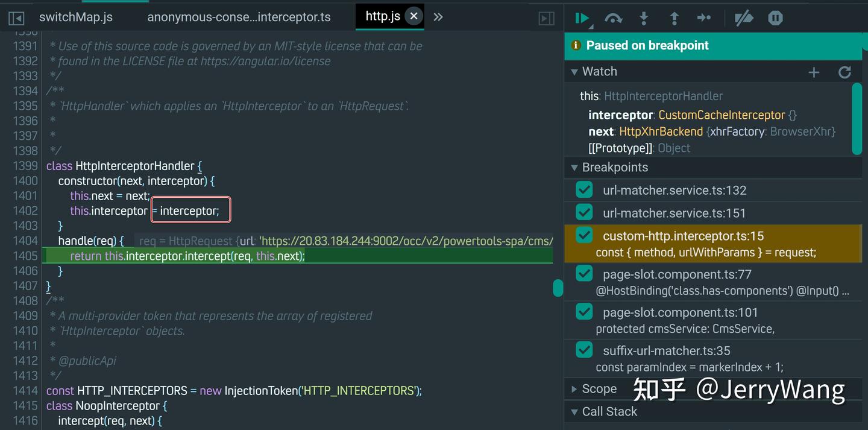This screenshot has width=868, height=430.
Task: Click the Step icon in debugger toolbar
Action: tap(704, 18)
